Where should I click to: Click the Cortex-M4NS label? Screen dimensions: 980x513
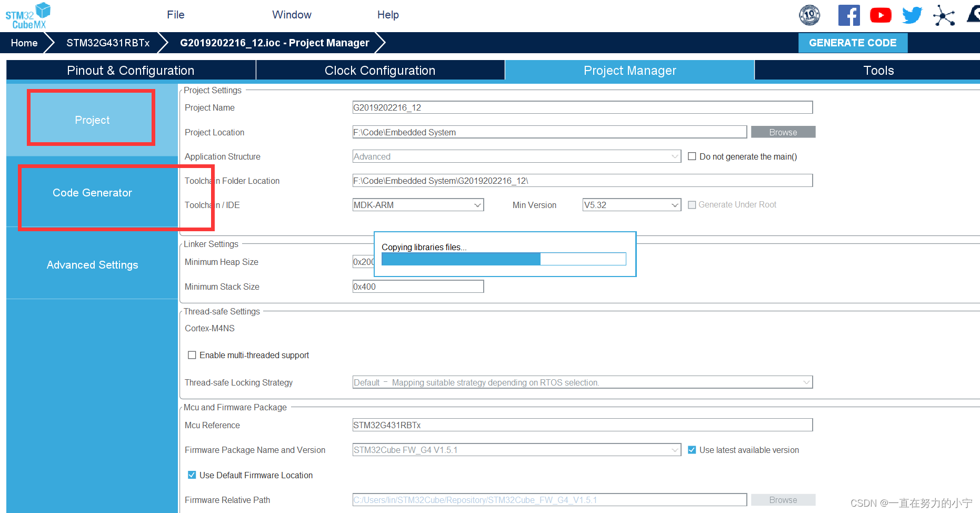pos(209,328)
